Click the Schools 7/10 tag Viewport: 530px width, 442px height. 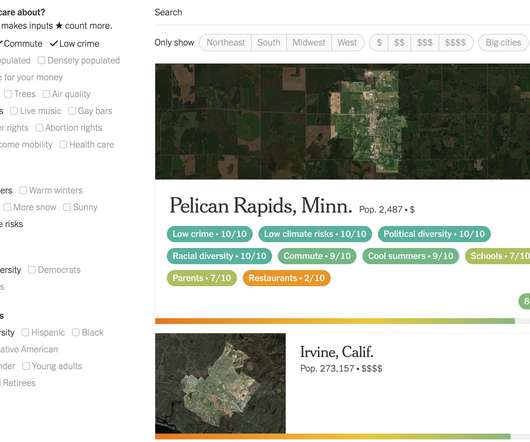coord(498,256)
